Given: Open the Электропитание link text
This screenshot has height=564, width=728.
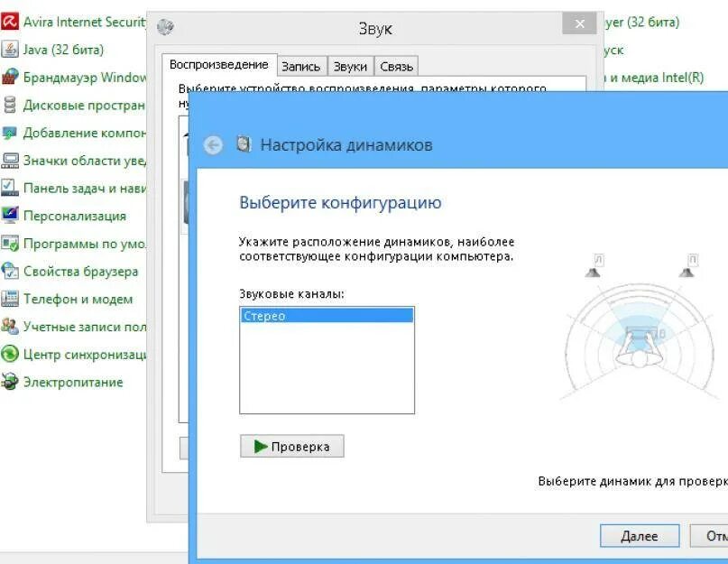Looking at the screenshot, I should click(x=73, y=383).
